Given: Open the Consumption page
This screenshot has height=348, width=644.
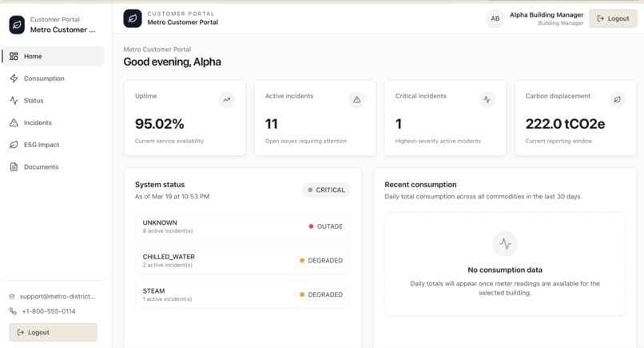Looking at the screenshot, I should [x=54, y=78].
